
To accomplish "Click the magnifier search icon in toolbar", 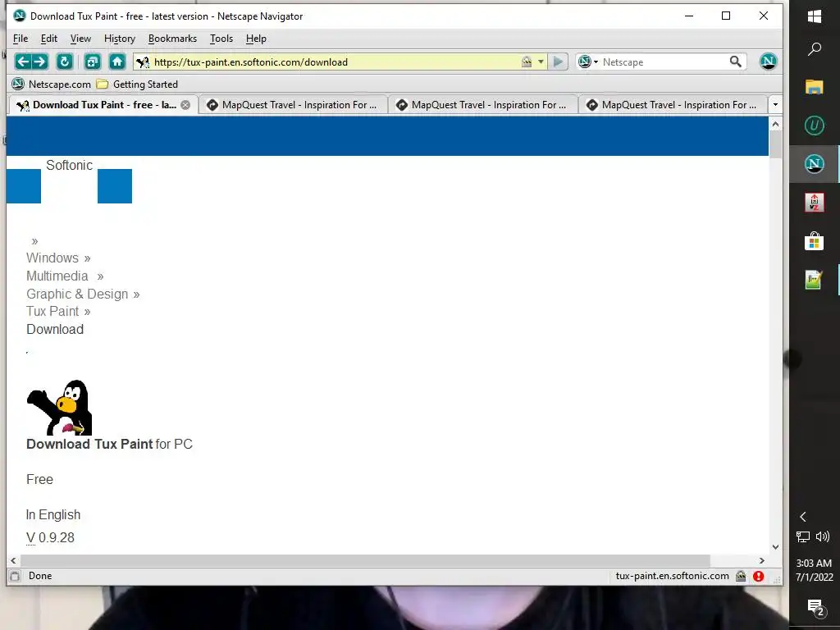I will click(736, 62).
